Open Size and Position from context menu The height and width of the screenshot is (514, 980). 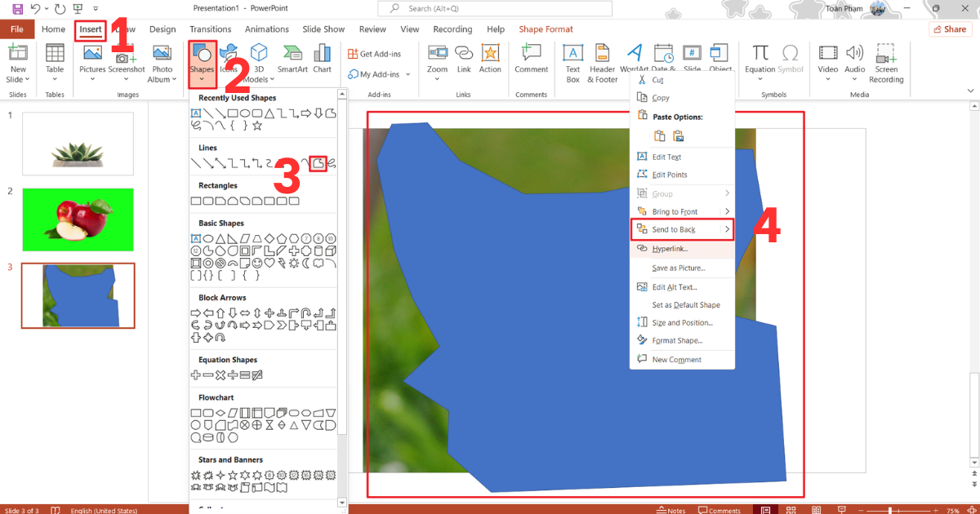click(x=682, y=323)
